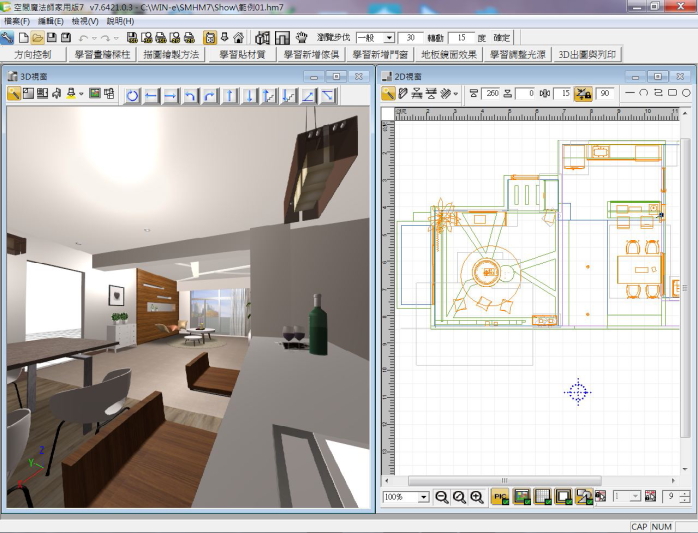Click the 確定 confirm button
This screenshot has height=533, width=698.
(502, 38)
